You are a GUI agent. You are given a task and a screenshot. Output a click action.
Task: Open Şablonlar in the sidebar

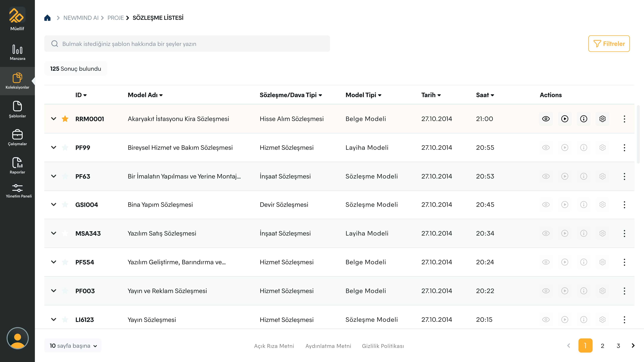17,109
